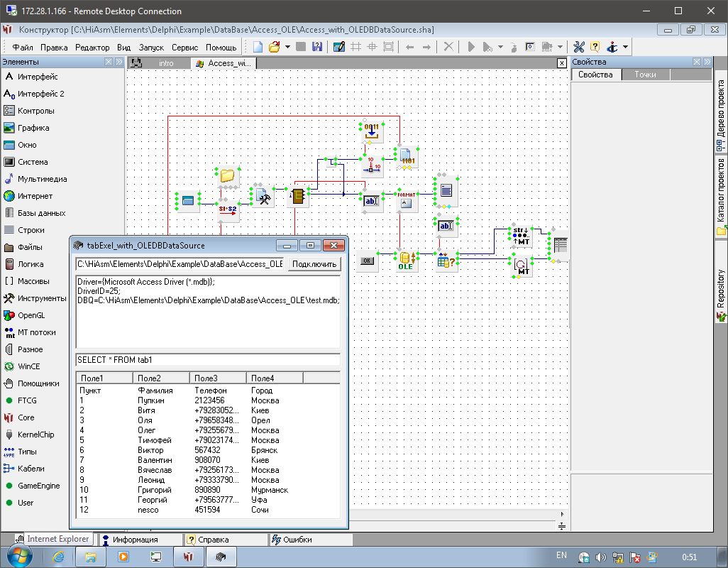Expand the Инструменты elements category
Viewport: 728px width, 568px height.
click(42, 298)
